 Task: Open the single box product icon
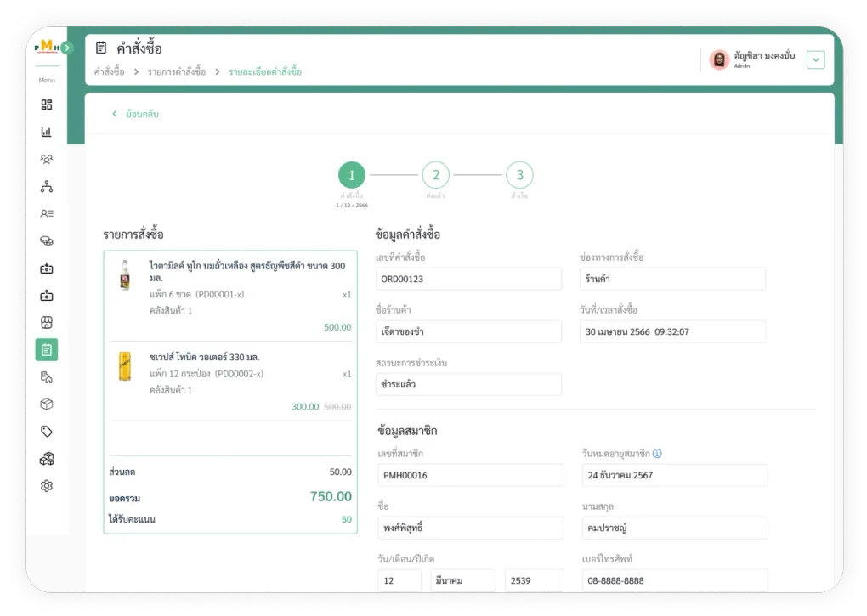pyautogui.click(x=47, y=404)
